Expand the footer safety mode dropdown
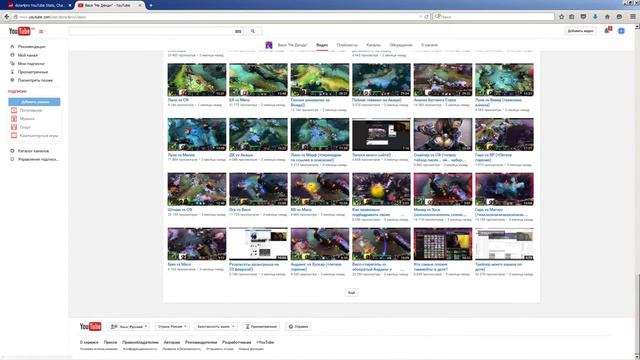 tap(216, 327)
